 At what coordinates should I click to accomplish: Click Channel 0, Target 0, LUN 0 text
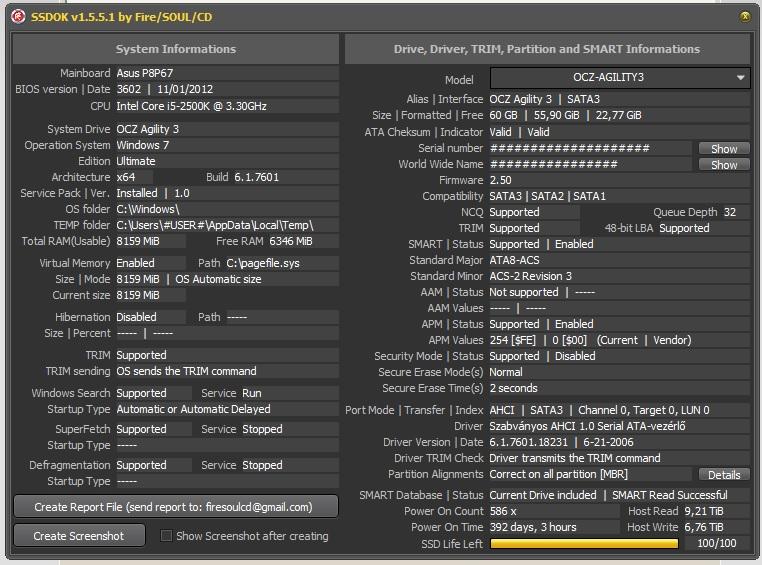(644, 411)
